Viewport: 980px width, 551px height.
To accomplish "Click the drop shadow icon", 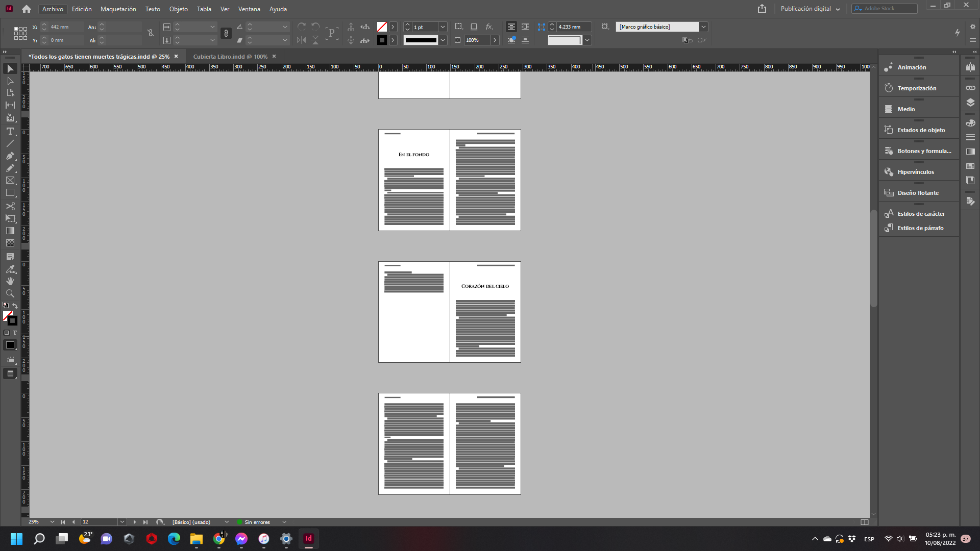I will click(x=474, y=27).
